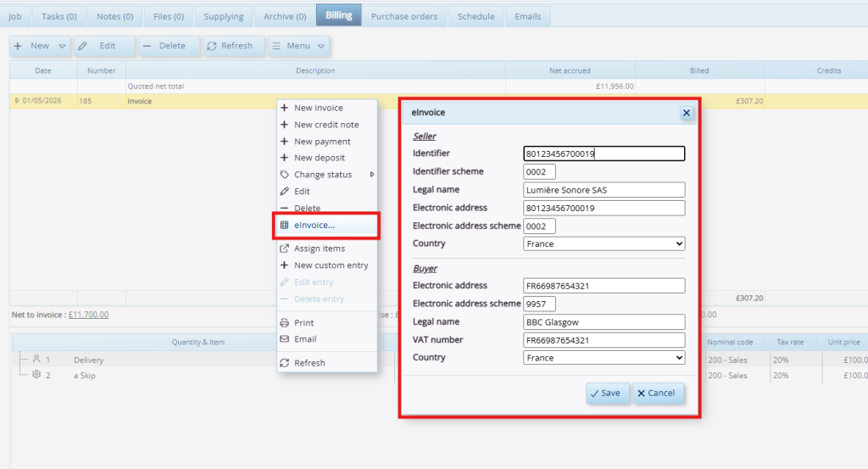Open the Notes (0) tab
Image resolution: width=868 pixels, height=469 pixels.
tap(115, 16)
